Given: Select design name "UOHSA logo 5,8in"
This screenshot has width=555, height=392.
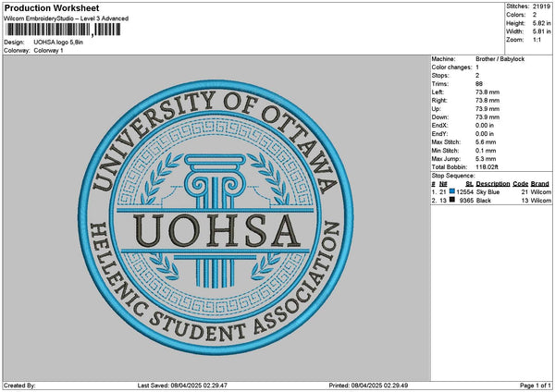Looking at the screenshot, I should (58, 43).
